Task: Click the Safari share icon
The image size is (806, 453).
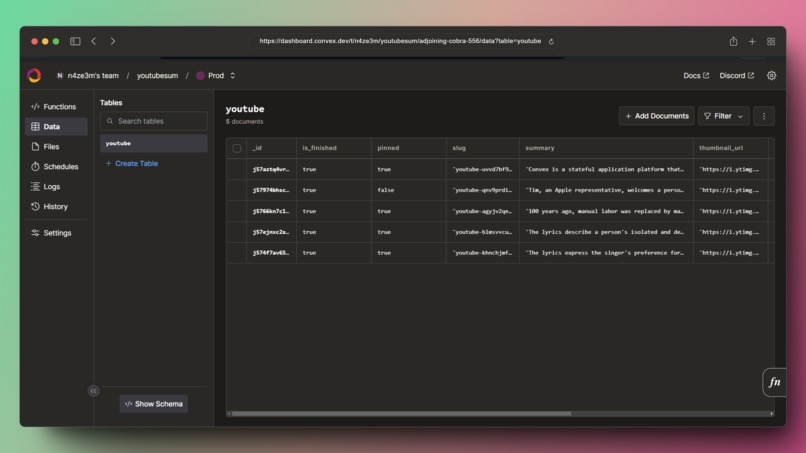Action: (734, 41)
